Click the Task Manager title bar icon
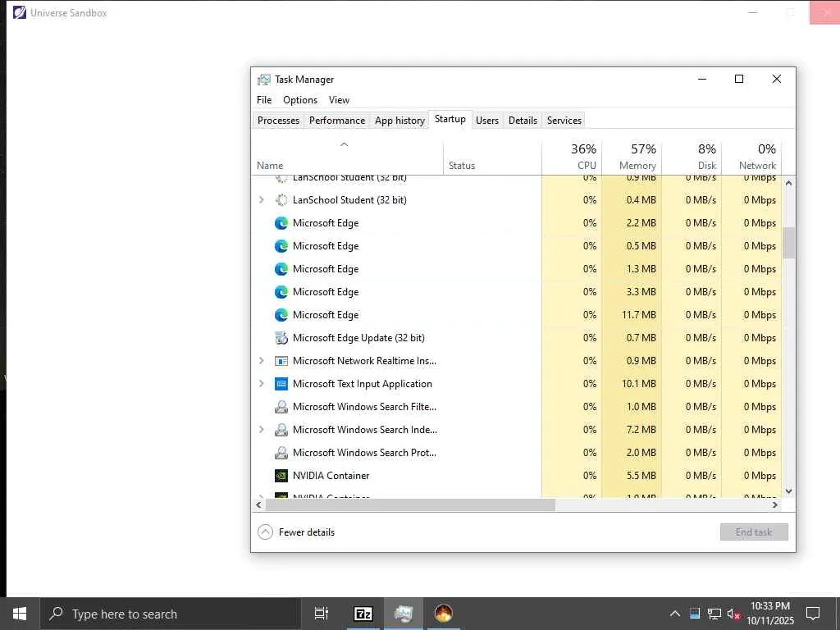The image size is (840, 630). 263,80
